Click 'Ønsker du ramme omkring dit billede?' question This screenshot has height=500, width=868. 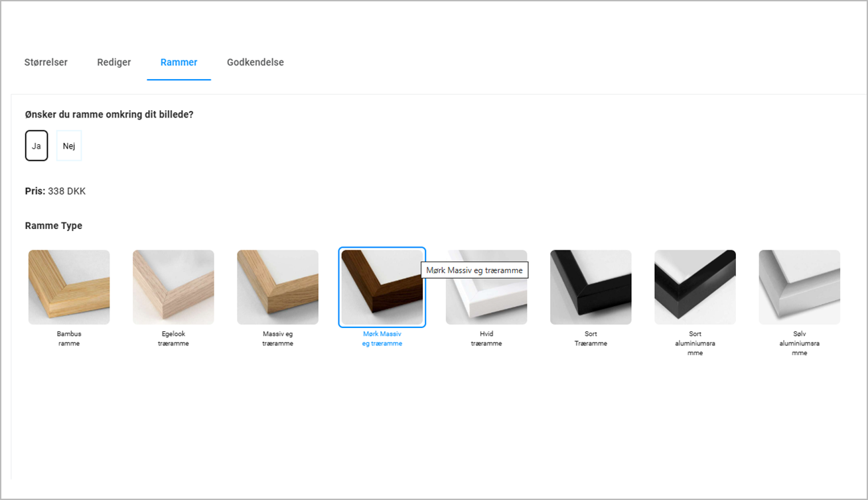pos(109,114)
